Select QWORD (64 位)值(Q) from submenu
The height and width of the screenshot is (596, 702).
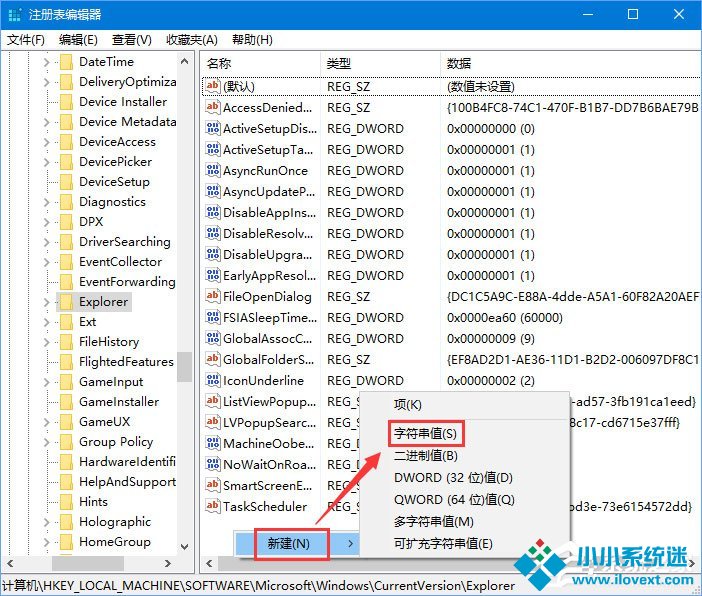click(x=454, y=500)
